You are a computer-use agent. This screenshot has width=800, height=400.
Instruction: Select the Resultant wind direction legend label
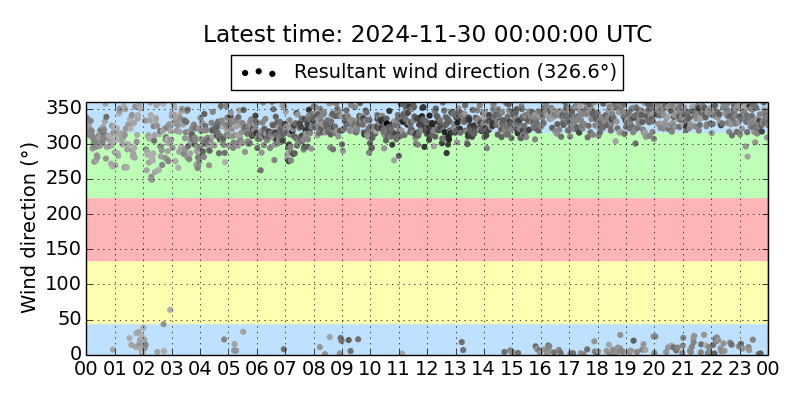[x=455, y=72]
